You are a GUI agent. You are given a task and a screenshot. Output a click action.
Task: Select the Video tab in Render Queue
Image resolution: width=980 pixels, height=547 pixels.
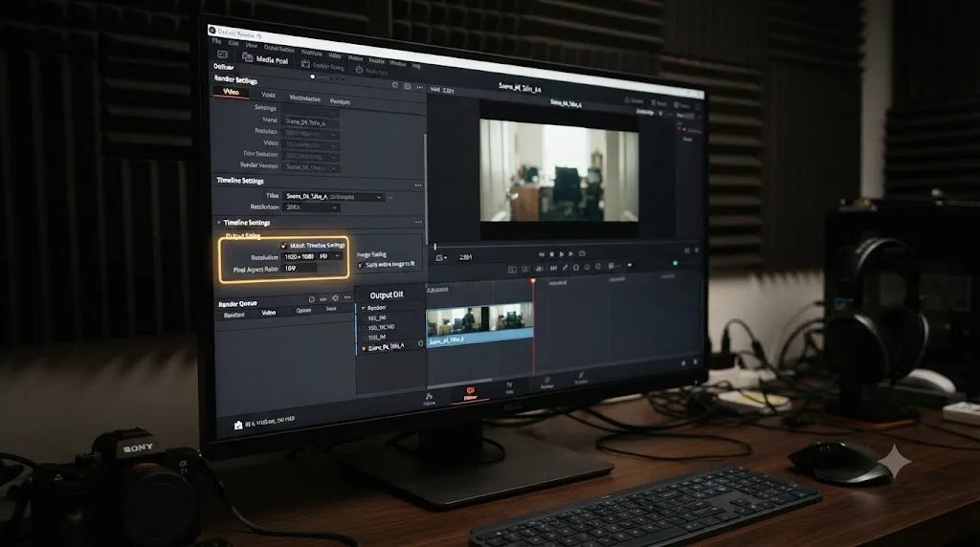[269, 312]
